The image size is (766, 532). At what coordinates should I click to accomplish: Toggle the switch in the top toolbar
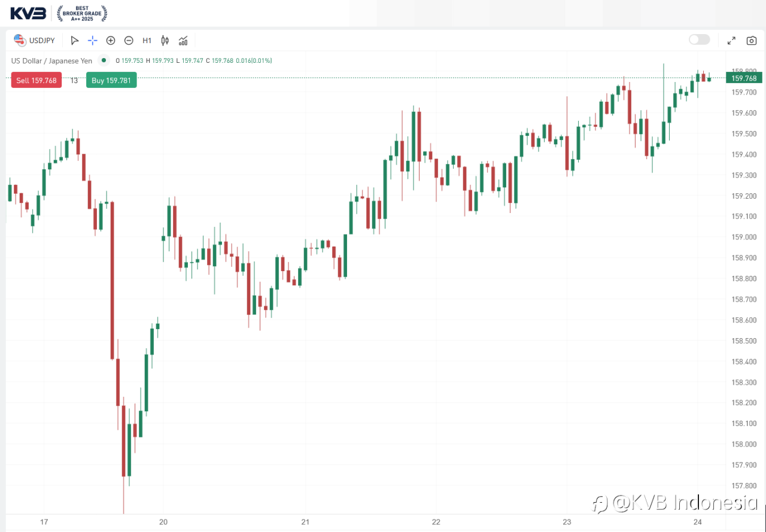pyautogui.click(x=699, y=40)
